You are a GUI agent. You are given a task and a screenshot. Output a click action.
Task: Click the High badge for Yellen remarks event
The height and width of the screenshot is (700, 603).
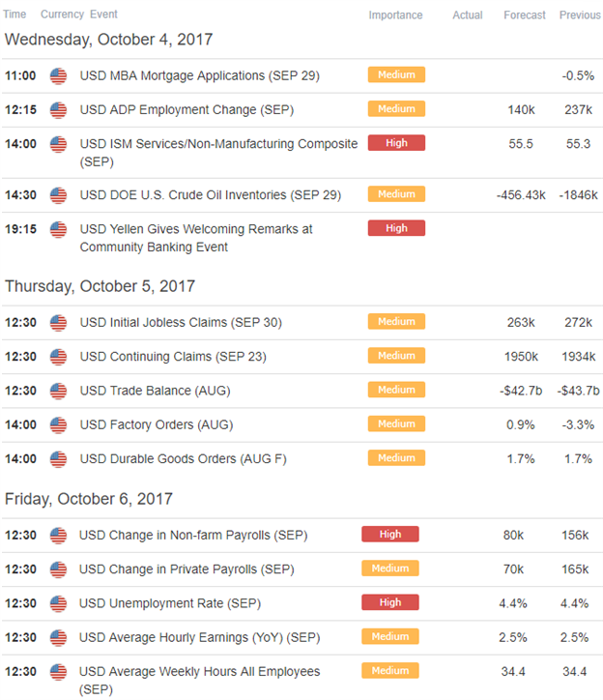tap(396, 228)
